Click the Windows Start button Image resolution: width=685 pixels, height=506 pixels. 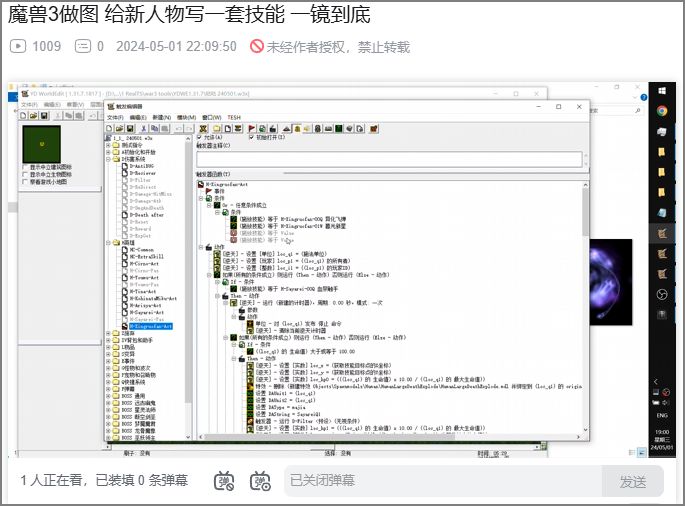click(x=662, y=91)
